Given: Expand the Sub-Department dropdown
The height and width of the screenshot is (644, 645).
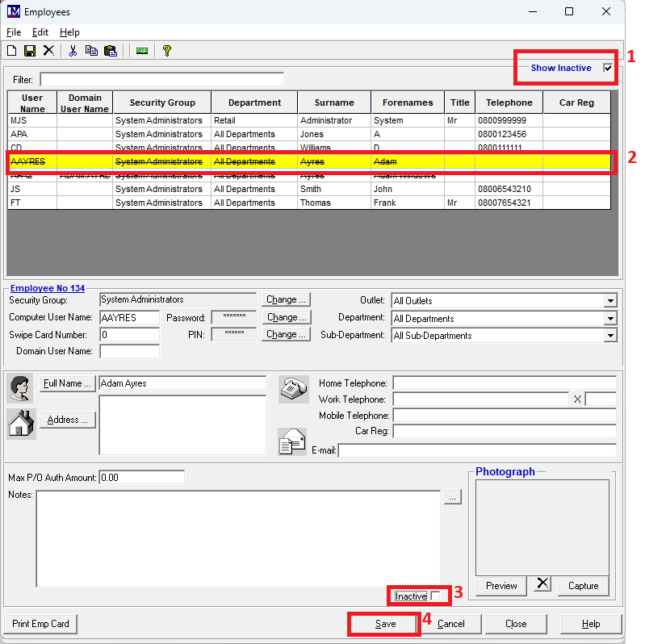Looking at the screenshot, I should (x=610, y=336).
